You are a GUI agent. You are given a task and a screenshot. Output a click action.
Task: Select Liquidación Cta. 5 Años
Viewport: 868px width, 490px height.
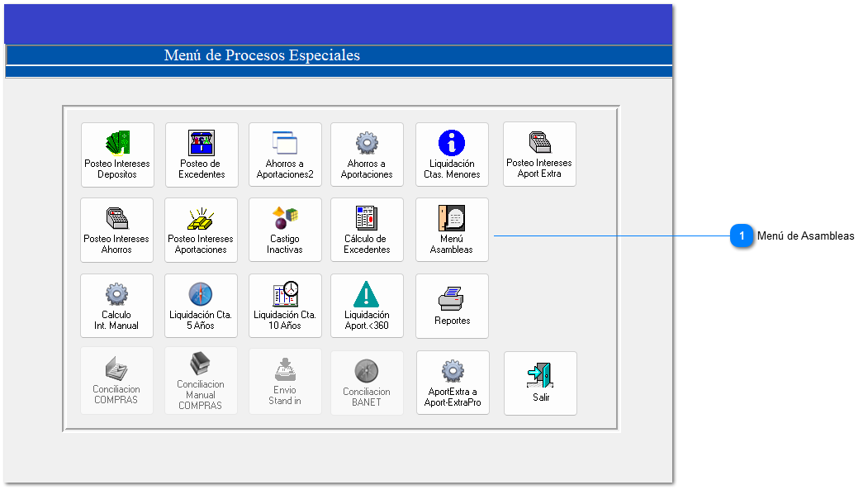click(x=201, y=306)
